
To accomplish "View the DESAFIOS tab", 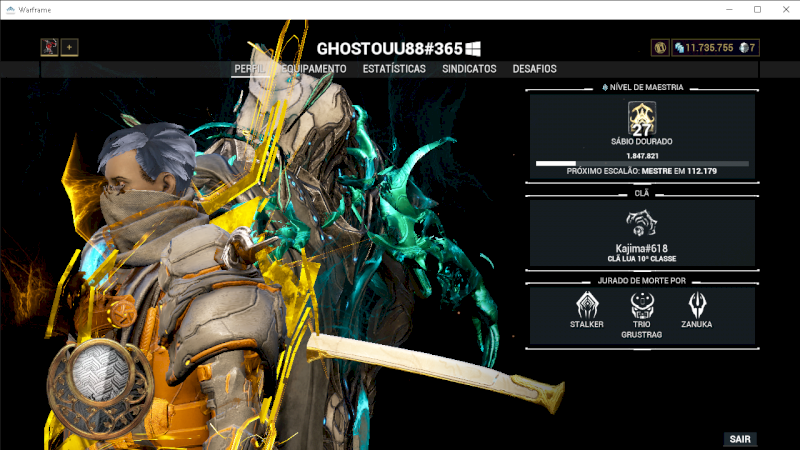I will tap(534, 69).
